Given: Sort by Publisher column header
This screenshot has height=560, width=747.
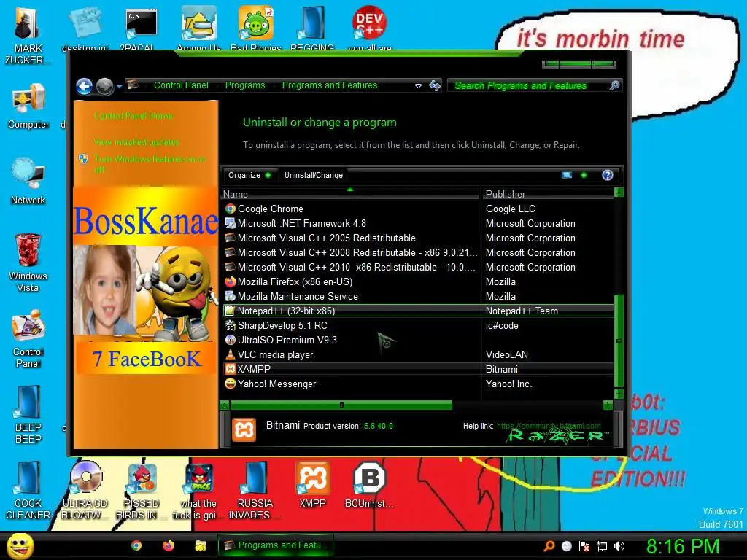Looking at the screenshot, I should point(548,194).
